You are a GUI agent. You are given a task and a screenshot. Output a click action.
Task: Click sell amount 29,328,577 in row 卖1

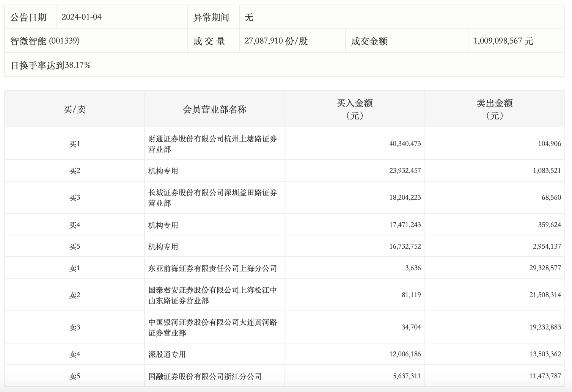coord(545,268)
